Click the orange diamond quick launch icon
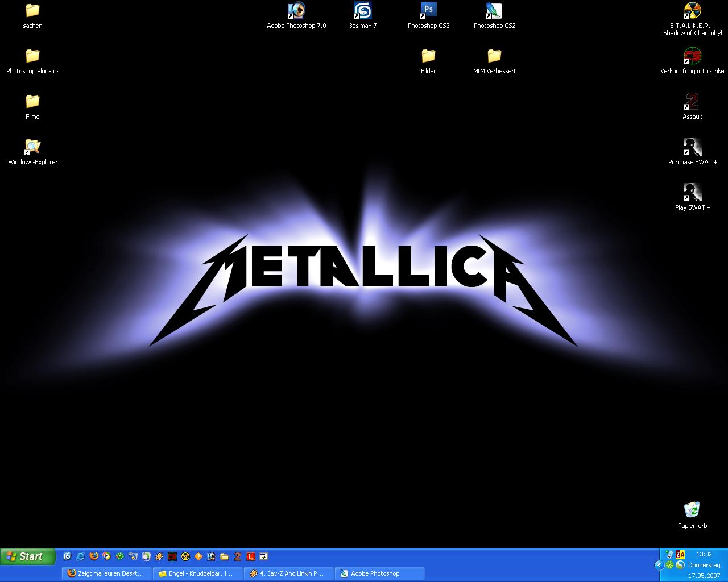Image resolution: width=728 pixels, height=582 pixels. click(x=198, y=556)
